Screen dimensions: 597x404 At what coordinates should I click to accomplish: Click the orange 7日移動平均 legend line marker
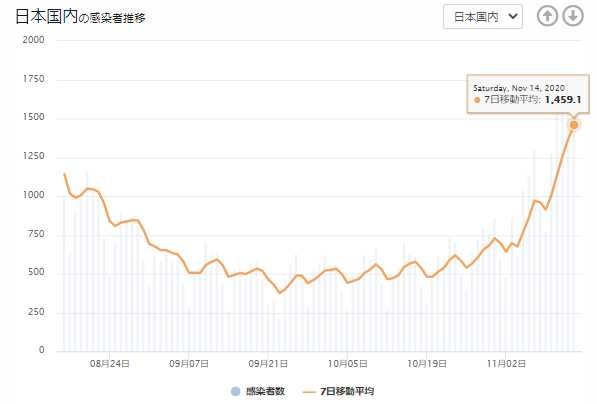(309, 391)
